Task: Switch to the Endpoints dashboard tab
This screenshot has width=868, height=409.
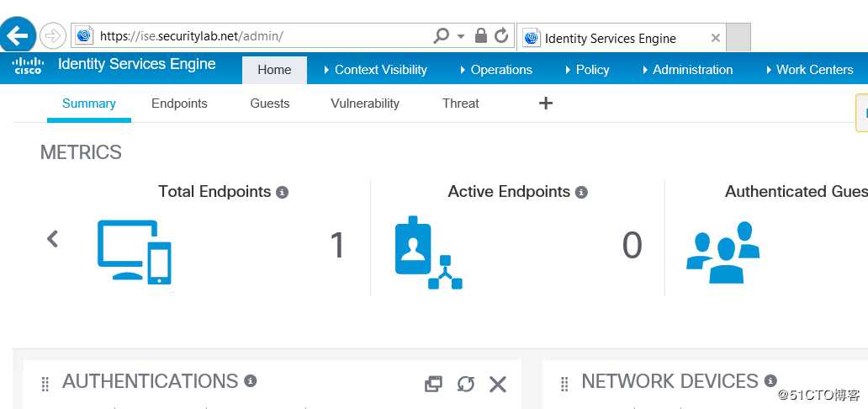Action: tap(179, 104)
